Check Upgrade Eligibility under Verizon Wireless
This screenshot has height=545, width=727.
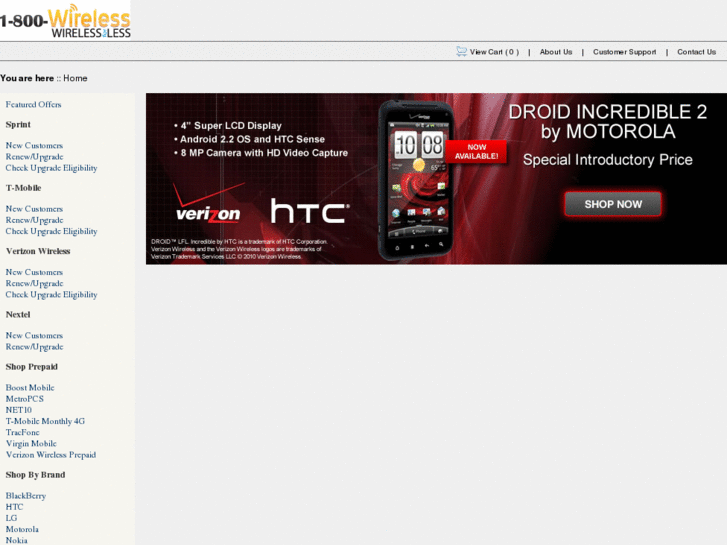tap(51, 295)
